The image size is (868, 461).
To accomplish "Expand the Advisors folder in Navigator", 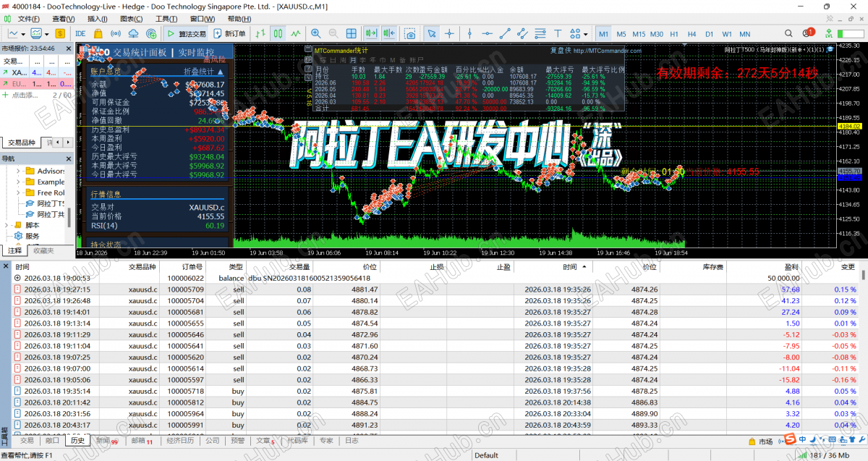I will coord(18,171).
